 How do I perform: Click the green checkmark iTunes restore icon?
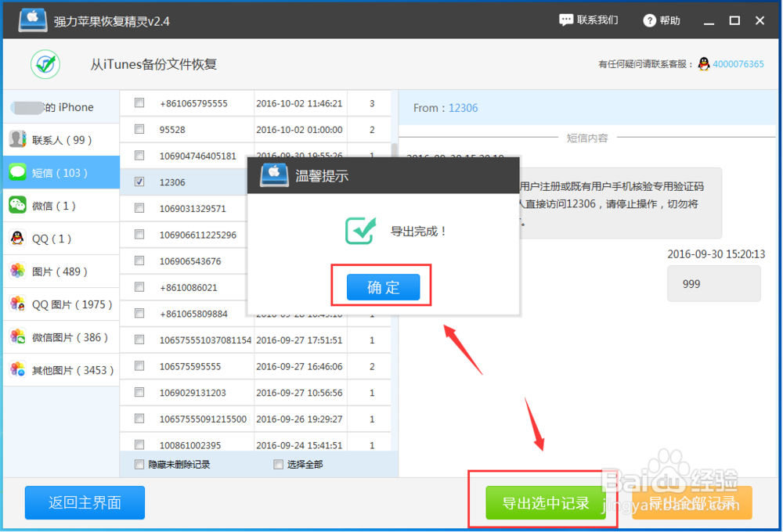(45, 64)
